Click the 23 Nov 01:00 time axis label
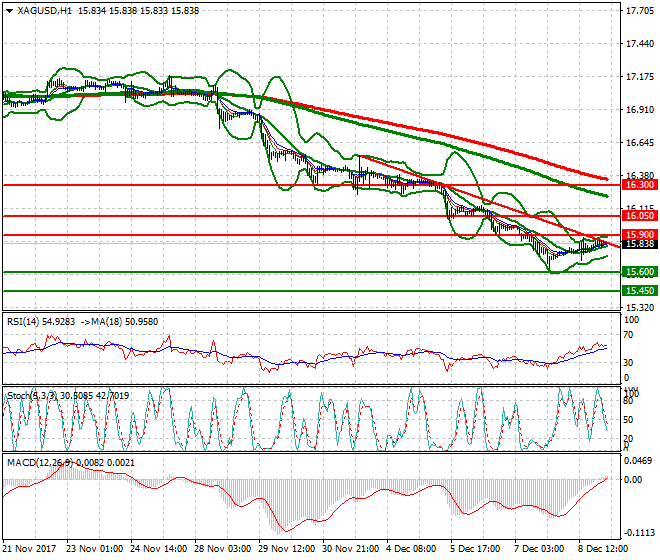Image resolution: width=660 pixels, height=560 pixels. (95, 549)
